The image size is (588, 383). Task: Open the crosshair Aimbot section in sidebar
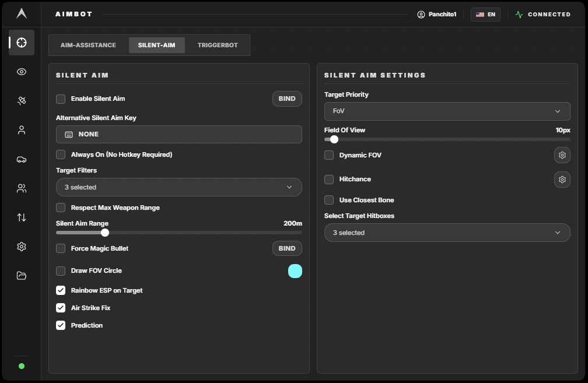click(22, 43)
